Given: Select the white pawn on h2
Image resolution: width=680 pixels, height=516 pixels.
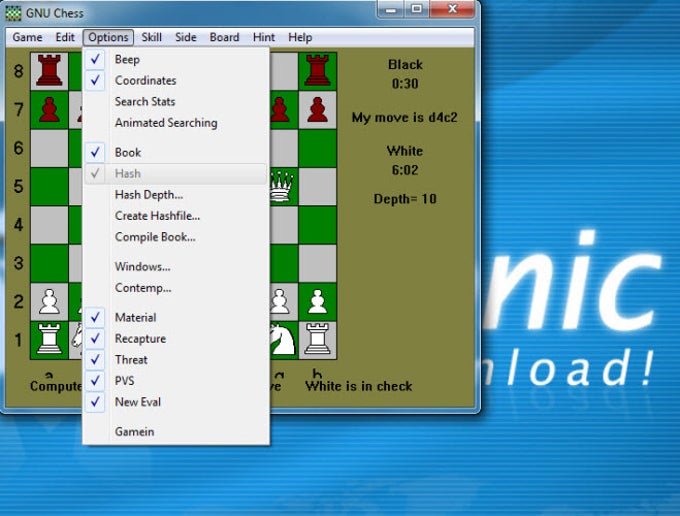Looking at the screenshot, I should coord(317,302).
